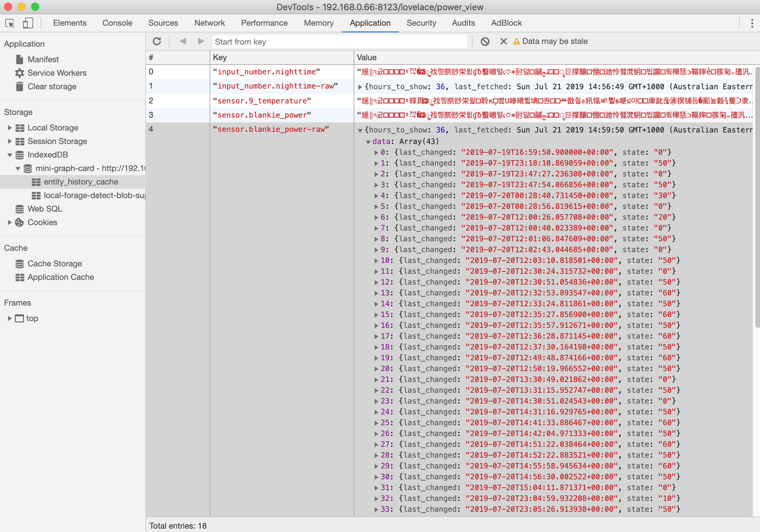Go to the next page of entries
The height and width of the screenshot is (532, 760).
click(x=201, y=41)
